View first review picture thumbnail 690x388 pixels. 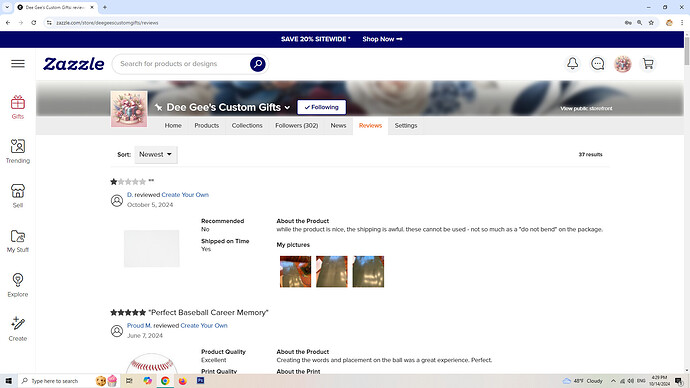(x=295, y=271)
